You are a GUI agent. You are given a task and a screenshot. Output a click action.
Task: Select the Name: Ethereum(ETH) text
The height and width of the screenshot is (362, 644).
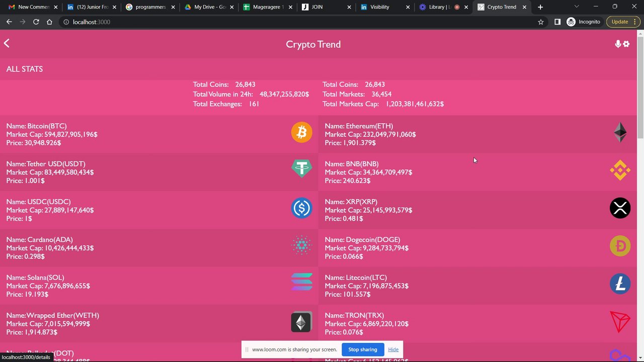pos(359,126)
